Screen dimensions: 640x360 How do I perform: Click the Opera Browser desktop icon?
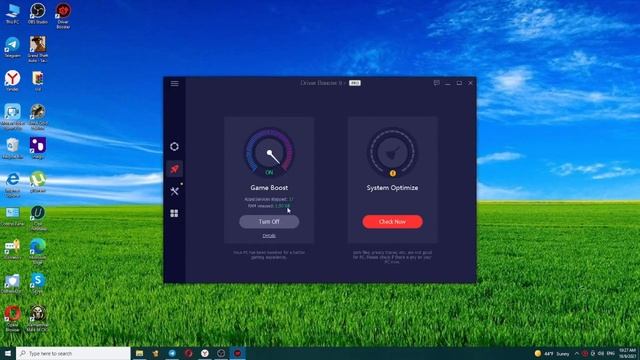[x=12, y=318]
